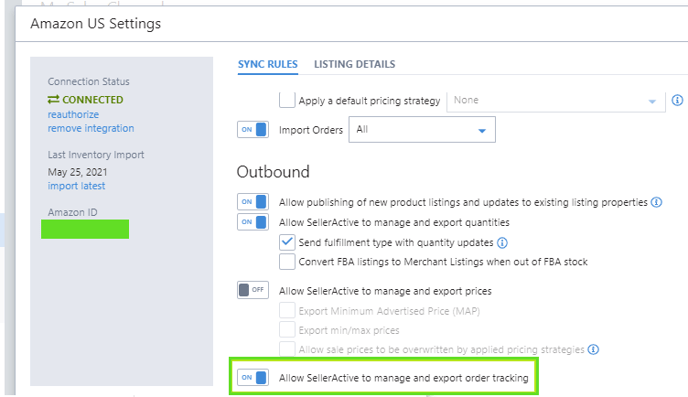The image size is (688, 397).
Task: Toggle Import Orders switch off
Action: [253, 130]
